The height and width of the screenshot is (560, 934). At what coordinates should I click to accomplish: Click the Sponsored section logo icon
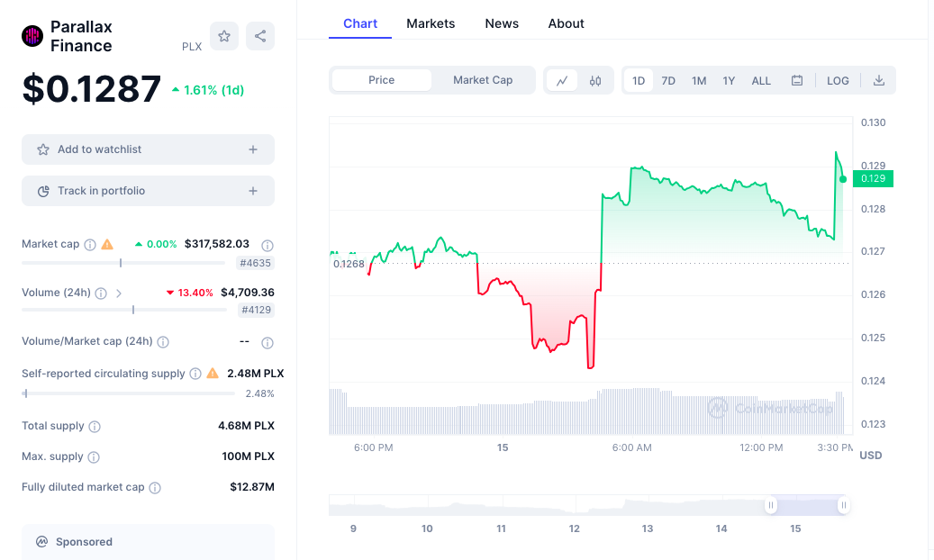(x=41, y=541)
